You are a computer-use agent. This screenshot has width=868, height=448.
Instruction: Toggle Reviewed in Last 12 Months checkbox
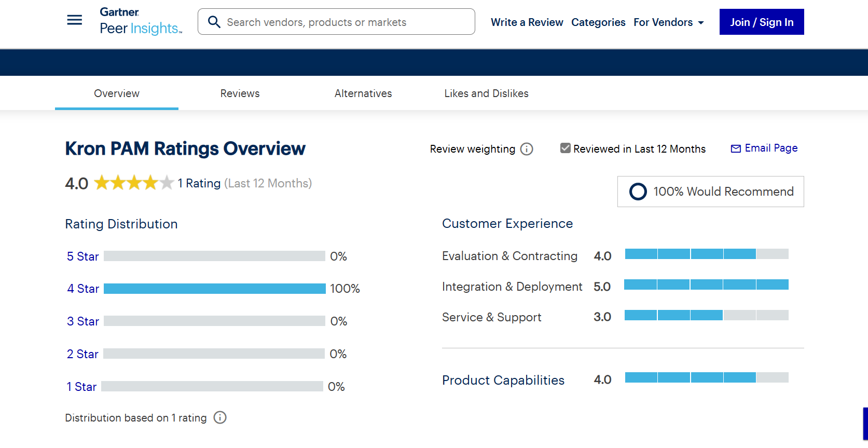pos(566,148)
